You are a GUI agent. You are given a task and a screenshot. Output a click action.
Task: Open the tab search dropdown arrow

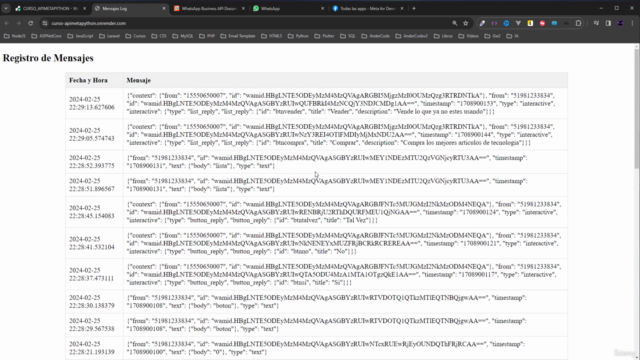point(6,8)
